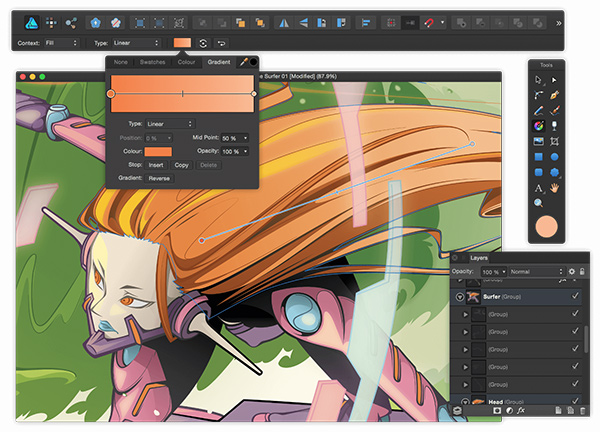Open the Normal blend mode dropdown
Image resolution: width=600 pixels, height=432 pixels.
[536, 271]
